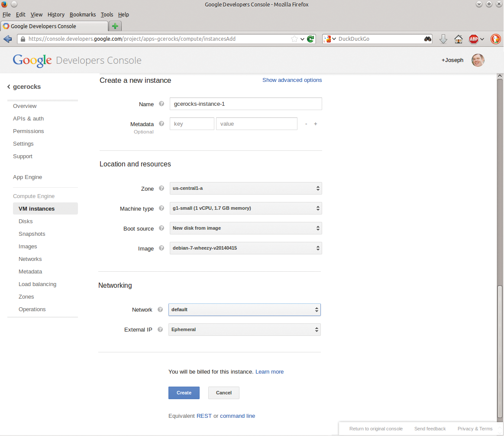Click the help icon next to Name
Screen dimensions: 504x436
click(162, 104)
